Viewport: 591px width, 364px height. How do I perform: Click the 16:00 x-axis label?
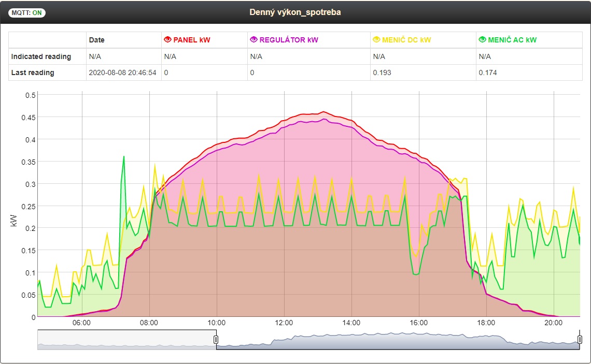[419, 323]
